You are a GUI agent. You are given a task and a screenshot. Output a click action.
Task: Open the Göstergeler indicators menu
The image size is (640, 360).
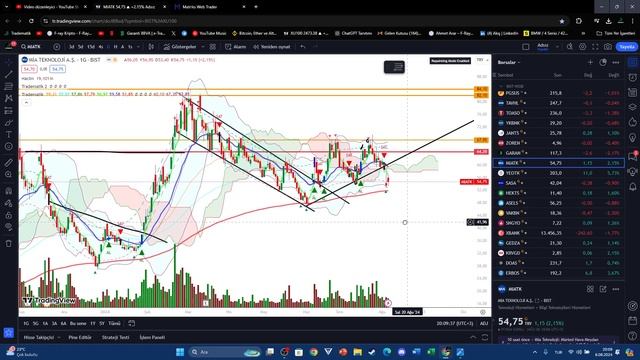click(180, 47)
